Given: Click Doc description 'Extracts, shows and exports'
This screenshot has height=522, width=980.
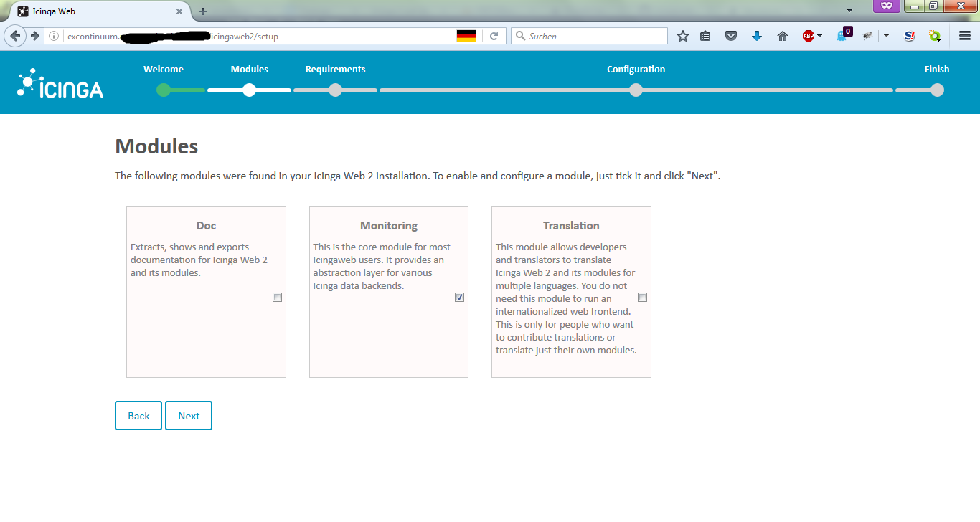Looking at the screenshot, I should point(190,247).
